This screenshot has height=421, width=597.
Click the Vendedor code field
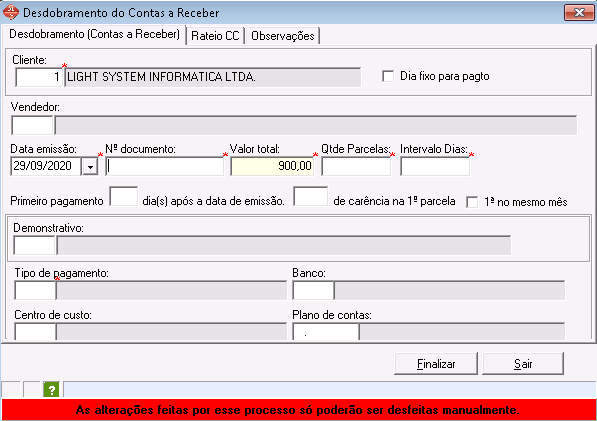point(32,125)
